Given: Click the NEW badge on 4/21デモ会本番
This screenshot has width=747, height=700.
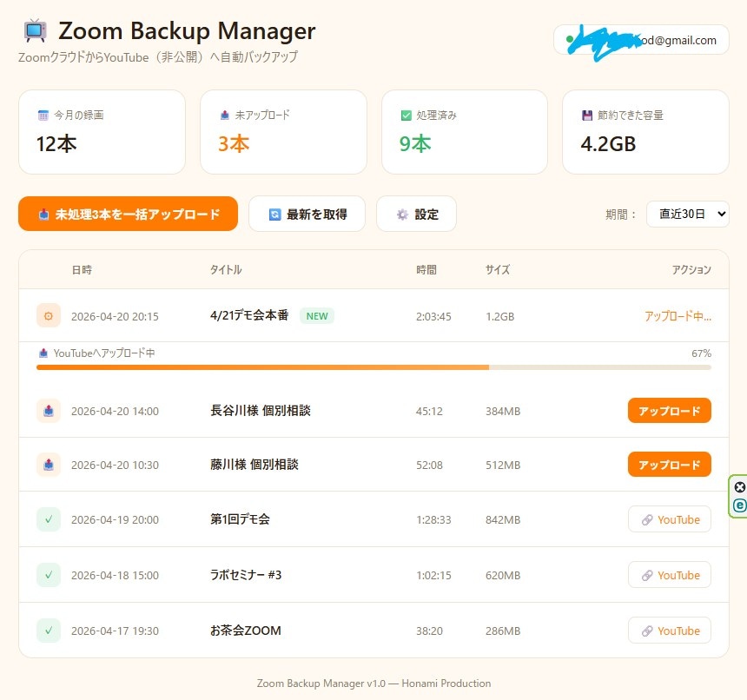Looking at the screenshot, I should [317, 316].
